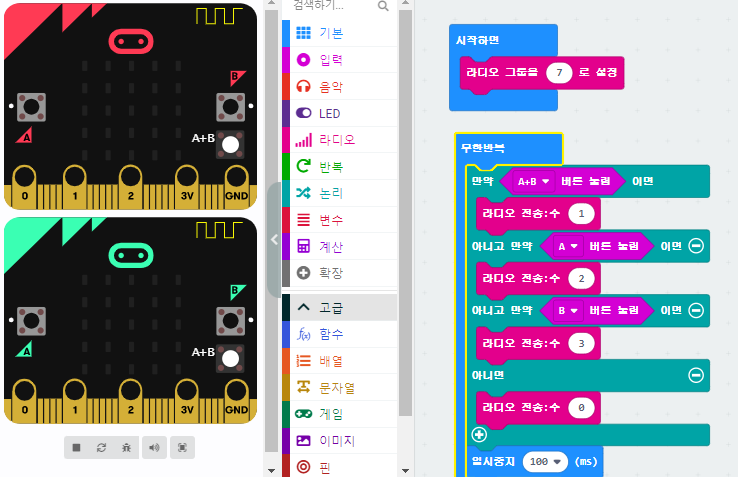738x477 pixels.
Task: Click the toolbox vertical scrollbar
Action: [x=405, y=200]
